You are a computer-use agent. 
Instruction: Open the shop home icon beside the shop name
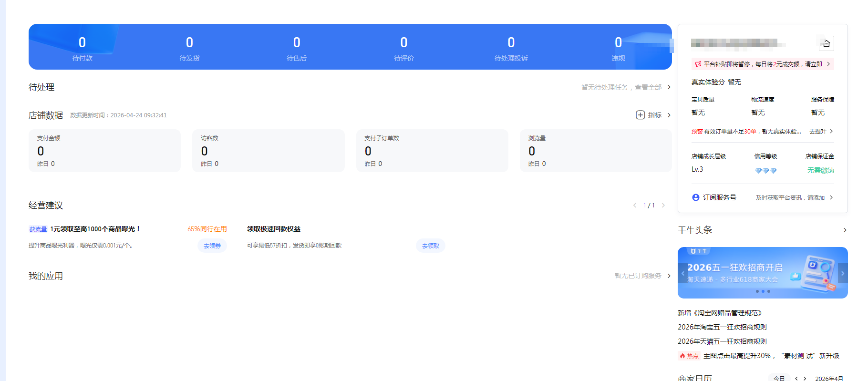coord(827,43)
